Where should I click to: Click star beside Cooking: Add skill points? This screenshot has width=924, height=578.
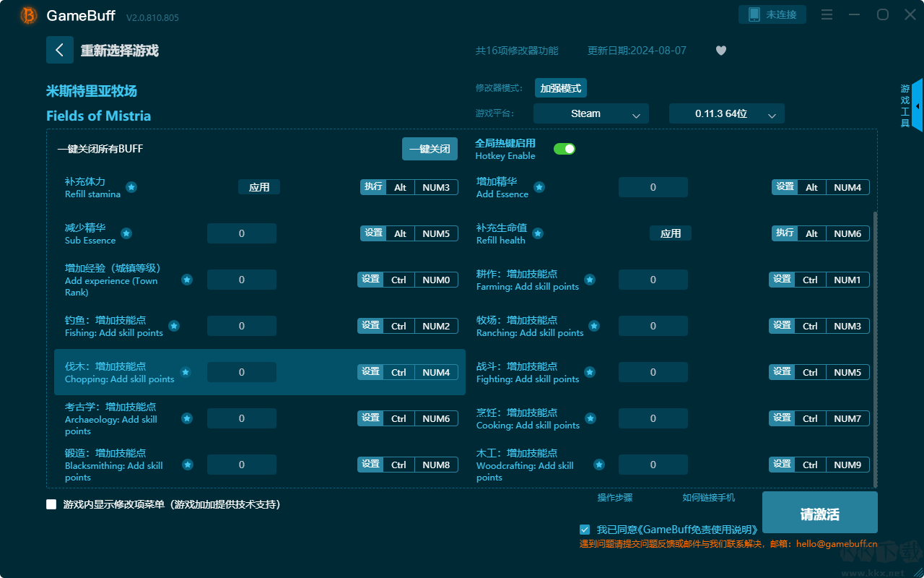point(590,418)
